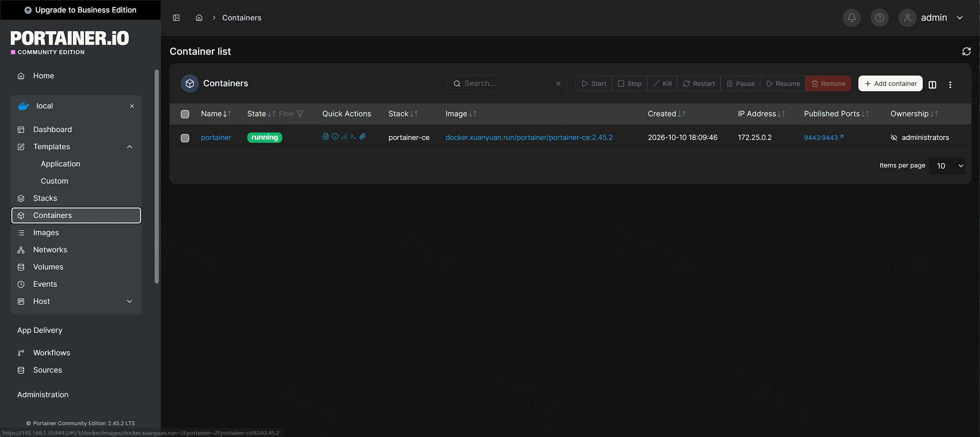The width and height of the screenshot is (980, 437).
Task: Click the container Search input field
Action: (x=507, y=84)
